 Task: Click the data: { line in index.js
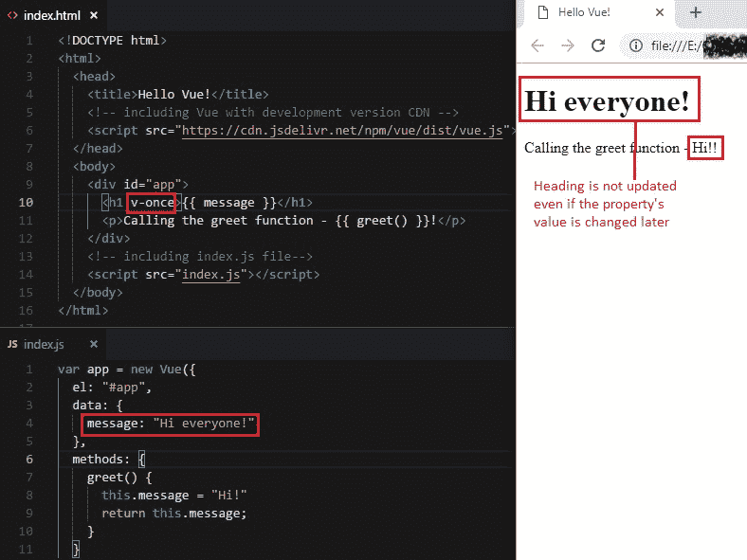98,406
